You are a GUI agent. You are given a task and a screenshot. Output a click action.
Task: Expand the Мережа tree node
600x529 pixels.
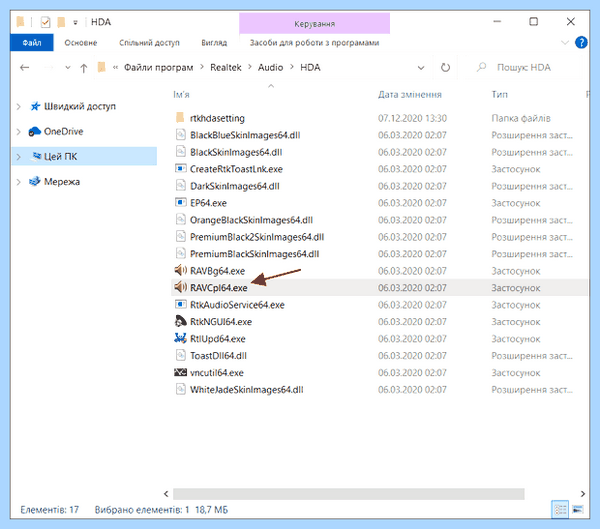coord(18,181)
